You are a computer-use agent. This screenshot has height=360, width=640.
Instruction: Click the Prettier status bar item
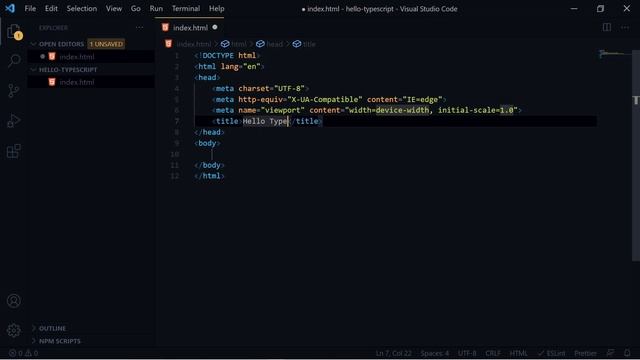tap(585, 353)
